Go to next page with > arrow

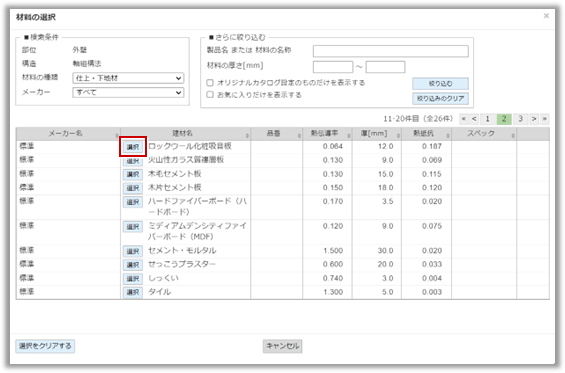point(534,119)
